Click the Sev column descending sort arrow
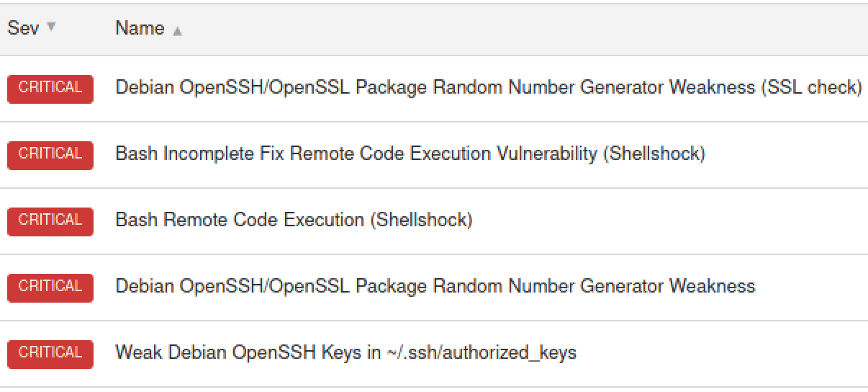Screen dimensions: 868x392 [x=50, y=27]
